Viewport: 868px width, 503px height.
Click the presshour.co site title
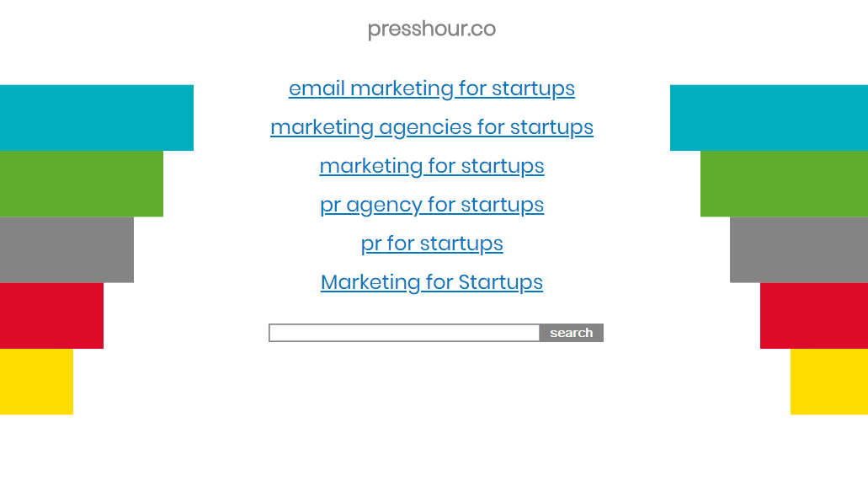(x=431, y=29)
